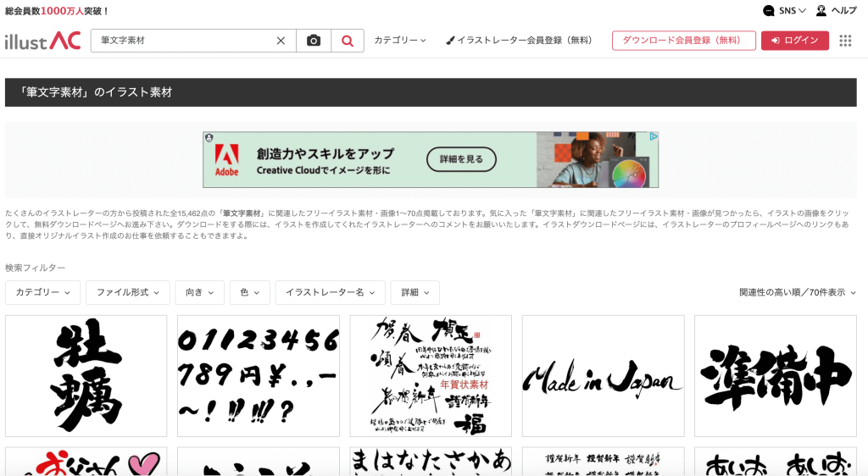Viewport: 868px width, 476px height.
Task: Click イラストレーター会員登録（無料） link
Action: [x=520, y=41]
